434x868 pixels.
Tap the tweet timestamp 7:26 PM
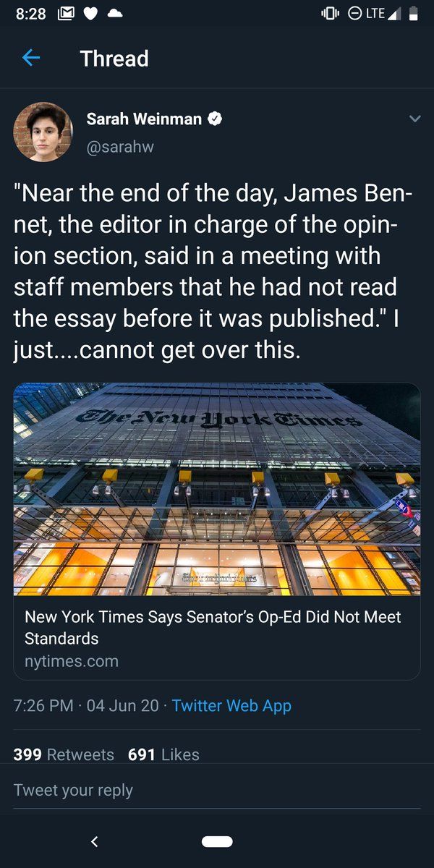[x=43, y=705]
